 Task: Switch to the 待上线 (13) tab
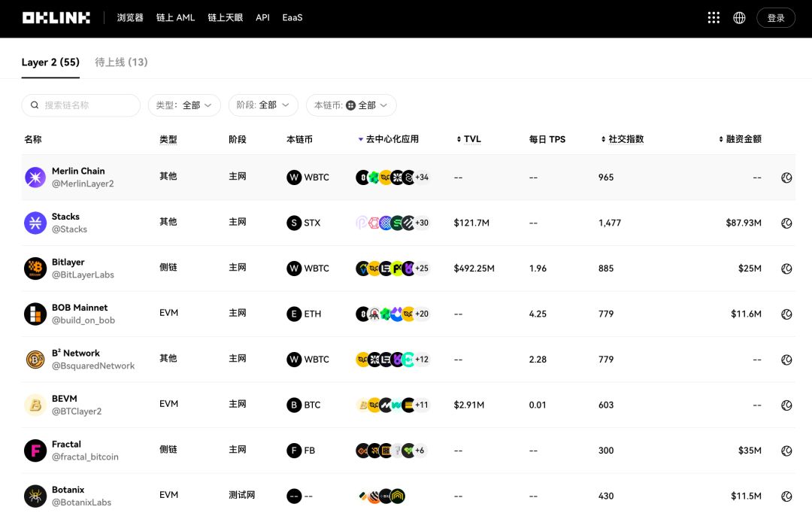pyautogui.click(x=121, y=62)
